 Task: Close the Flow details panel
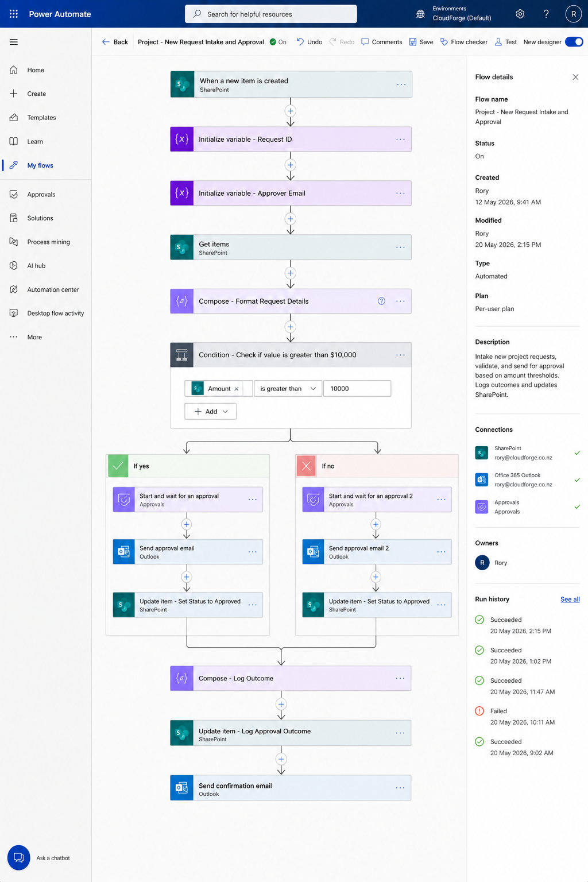(575, 77)
